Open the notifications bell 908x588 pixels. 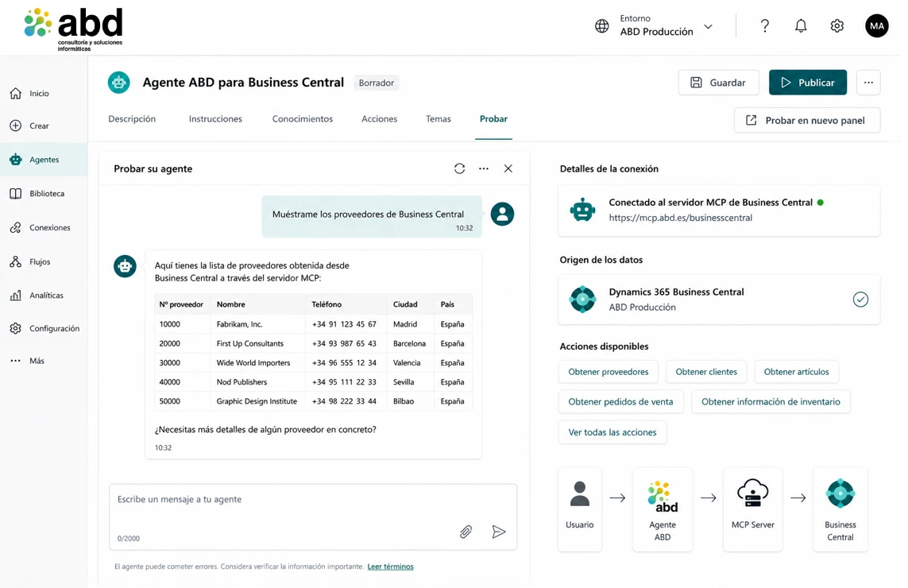tap(800, 26)
